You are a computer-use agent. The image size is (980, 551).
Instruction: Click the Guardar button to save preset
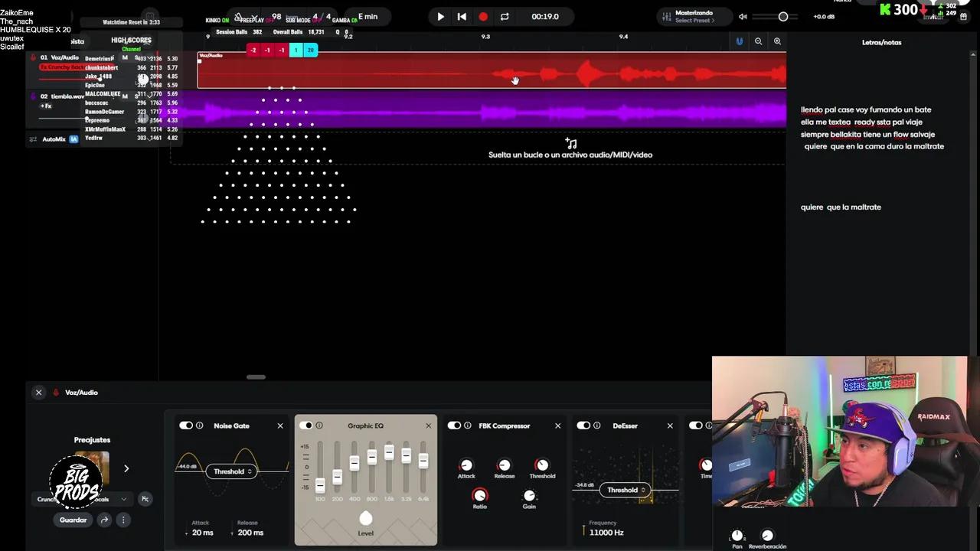click(73, 520)
